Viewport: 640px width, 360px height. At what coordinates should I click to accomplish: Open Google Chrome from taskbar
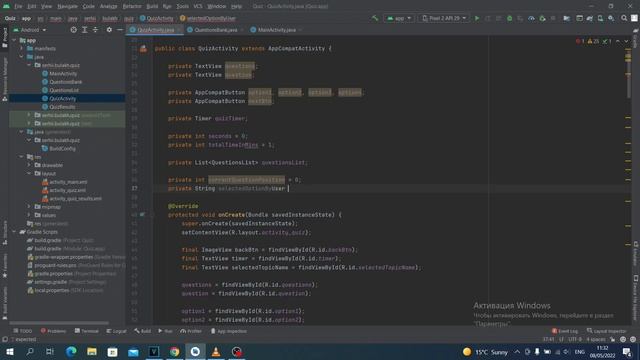click(x=174, y=352)
